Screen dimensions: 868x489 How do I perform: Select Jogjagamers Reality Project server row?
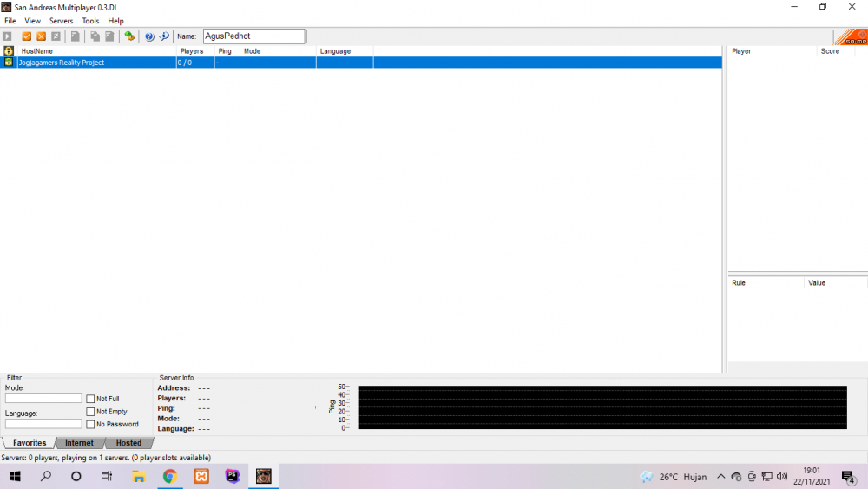click(361, 63)
